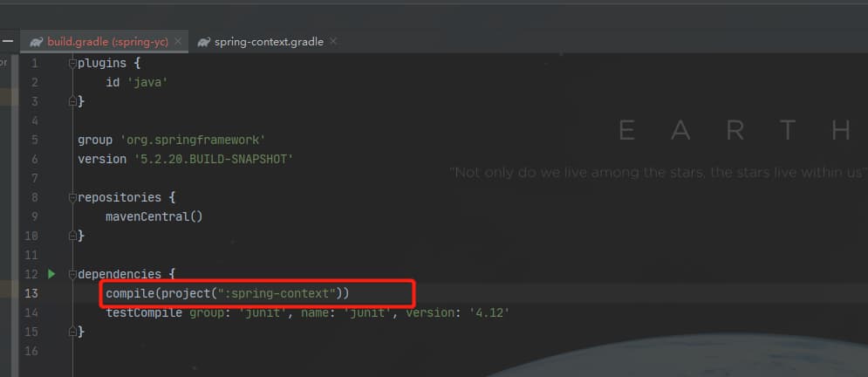Click the minus collapse icon left of tabs

tap(8, 42)
